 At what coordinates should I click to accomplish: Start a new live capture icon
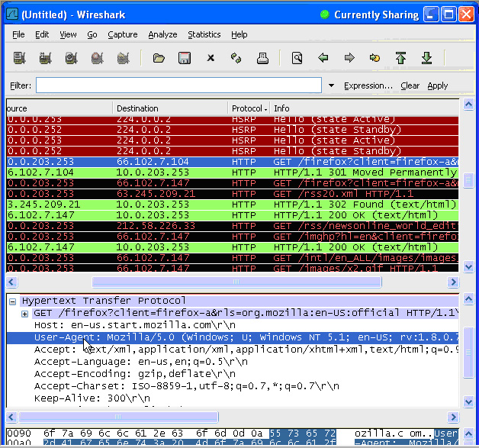point(71,58)
